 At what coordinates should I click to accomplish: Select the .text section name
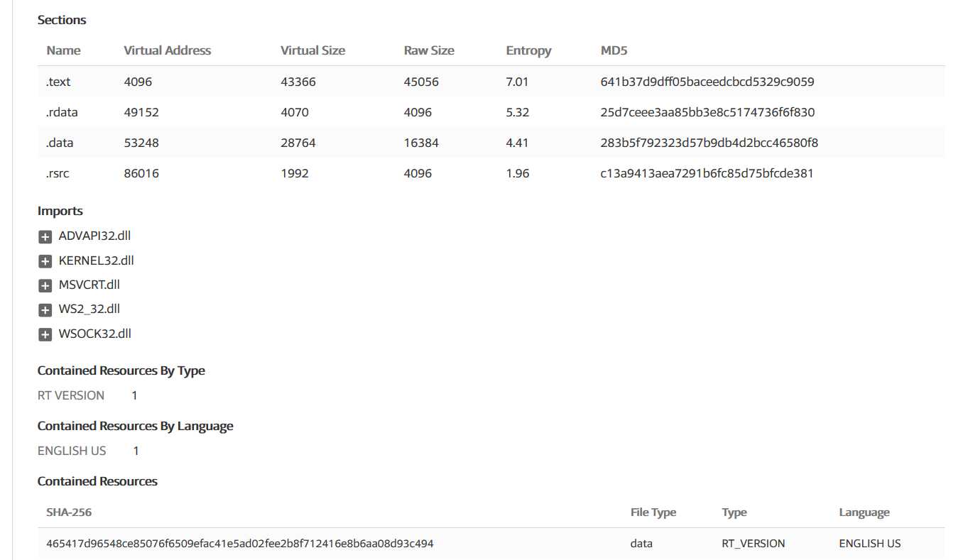pyautogui.click(x=58, y=82)
